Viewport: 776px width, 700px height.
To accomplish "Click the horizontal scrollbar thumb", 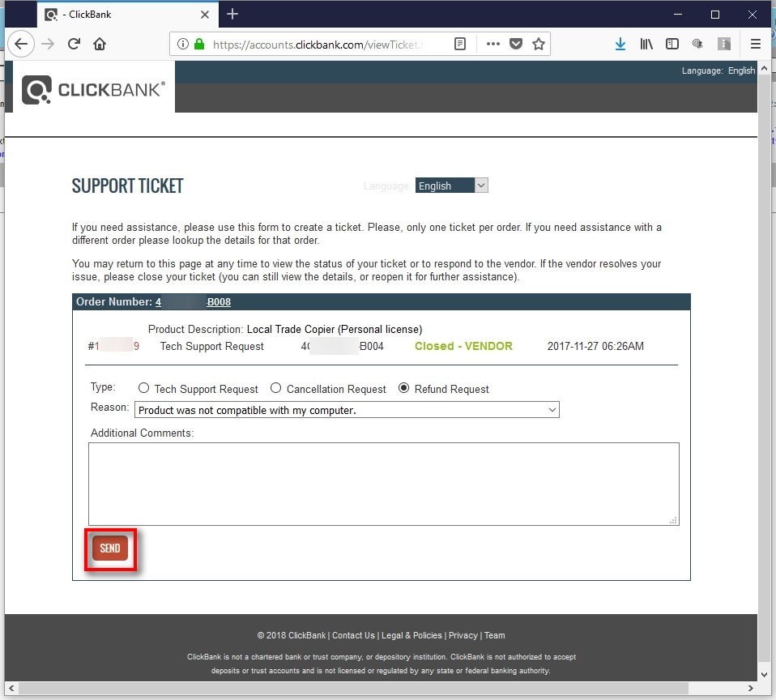I will point(353,688).
